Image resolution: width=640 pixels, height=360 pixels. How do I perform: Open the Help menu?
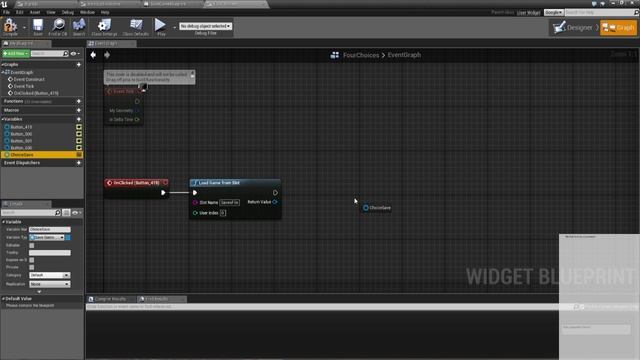click(105, 12)
